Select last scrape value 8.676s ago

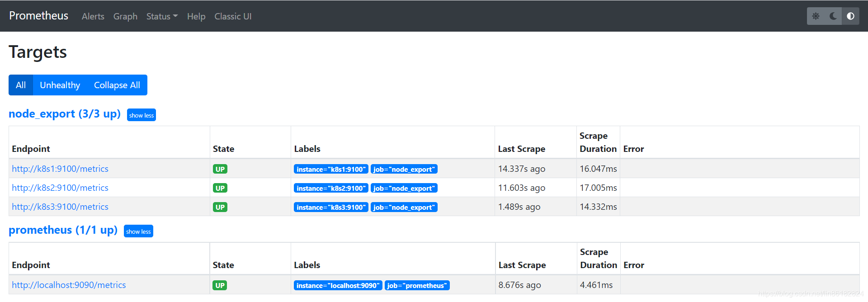(520, 285)
